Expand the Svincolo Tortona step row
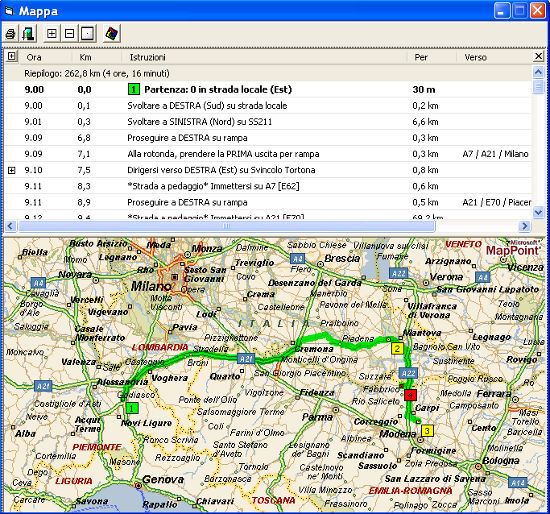550x514 pixels. pyautogui.click(x=12, y=171)
